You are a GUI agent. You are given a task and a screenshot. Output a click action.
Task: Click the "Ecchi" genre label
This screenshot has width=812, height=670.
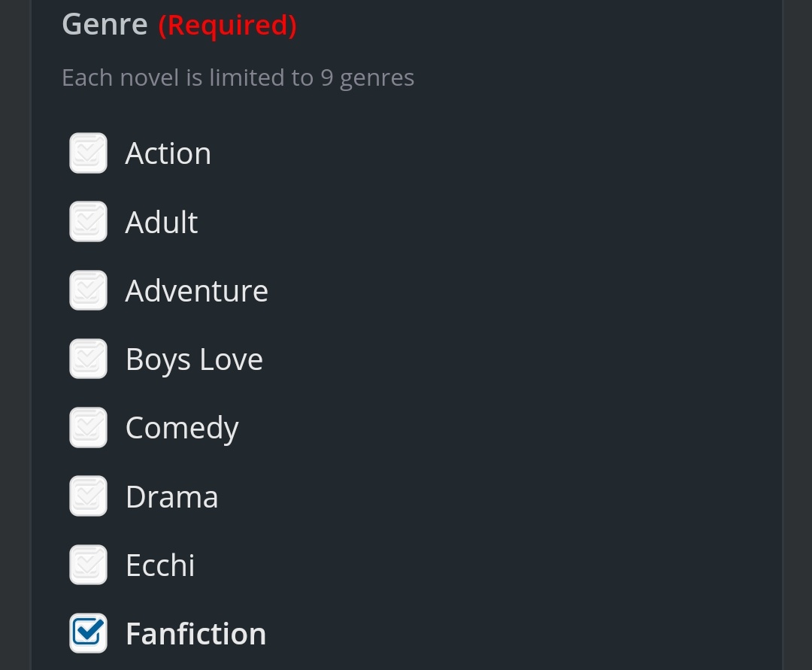[x=159, y=565]
